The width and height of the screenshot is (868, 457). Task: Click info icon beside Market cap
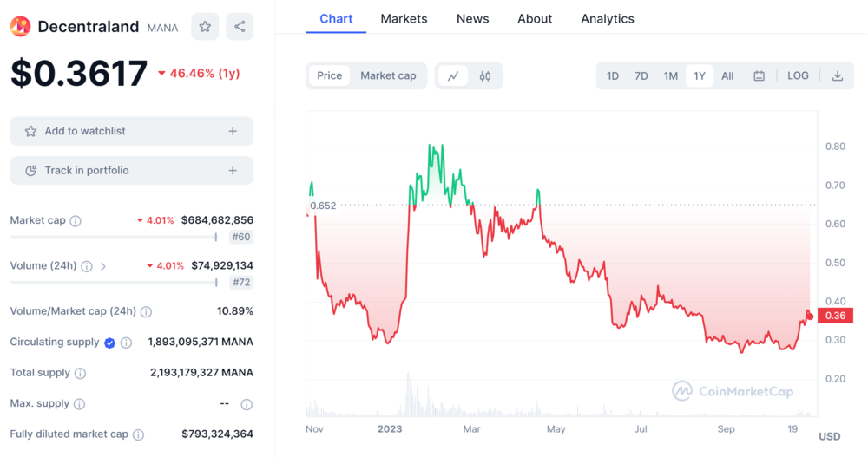click(x=76, y=221)
